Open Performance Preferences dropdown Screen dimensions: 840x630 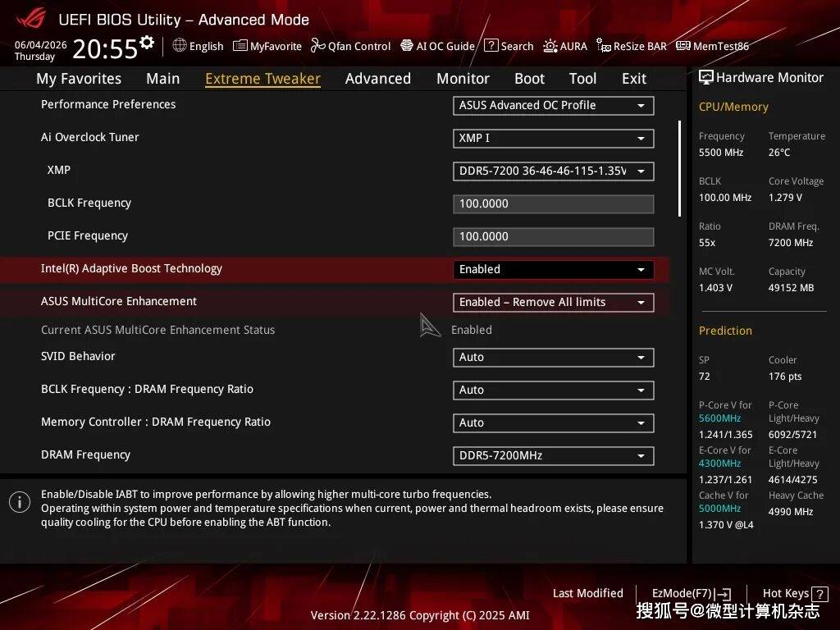[x=554, y=106]
